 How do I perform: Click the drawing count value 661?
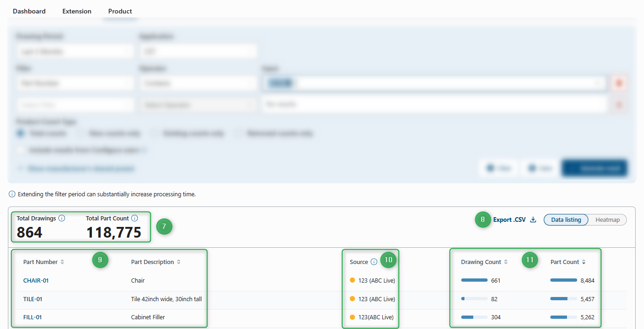pos(496,280)
